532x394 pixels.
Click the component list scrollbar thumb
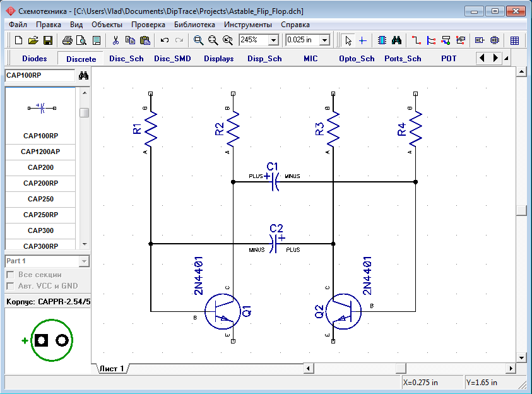(85, 112)
